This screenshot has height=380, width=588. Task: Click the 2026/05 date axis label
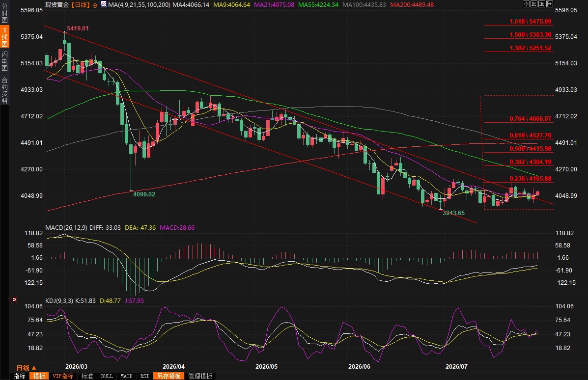(266, 367)
